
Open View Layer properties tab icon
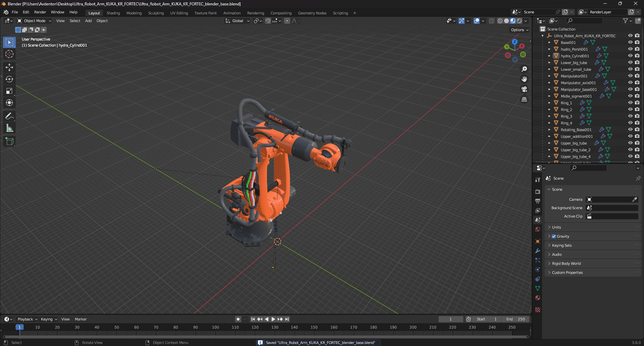pos(538,210)
